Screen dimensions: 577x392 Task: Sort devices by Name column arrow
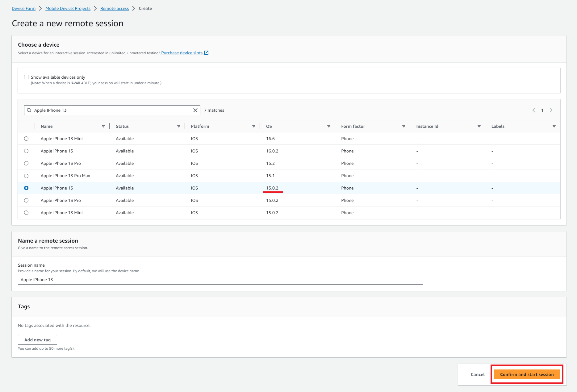pos(103,126)
